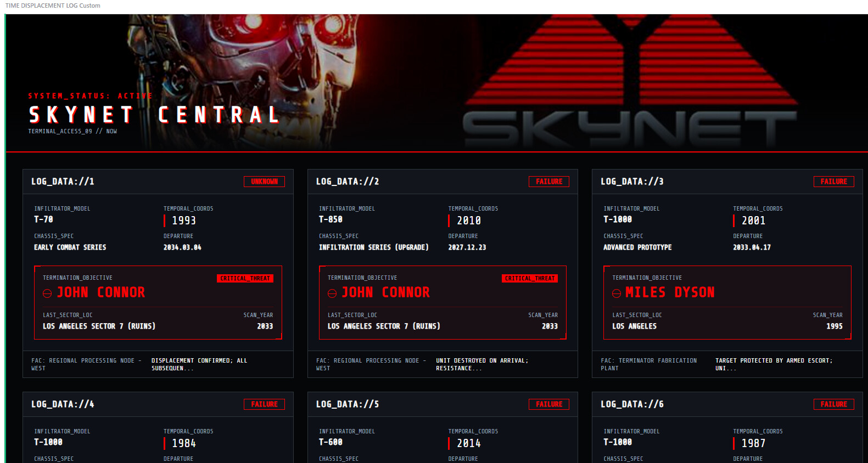This screenshot has width=868, height=463.
Task: Select temporal coords 1993 in LOG_DATA://1
Action: tap(184, 221)
